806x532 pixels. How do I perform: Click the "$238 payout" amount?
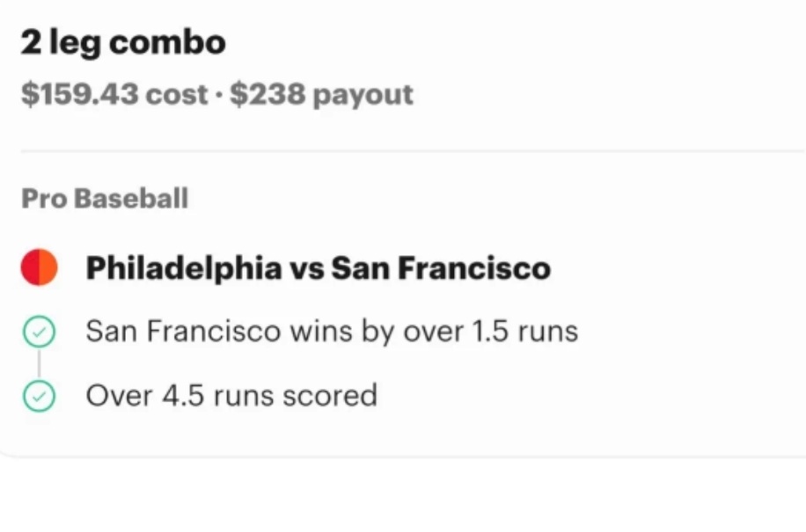(x=321, y=94)
